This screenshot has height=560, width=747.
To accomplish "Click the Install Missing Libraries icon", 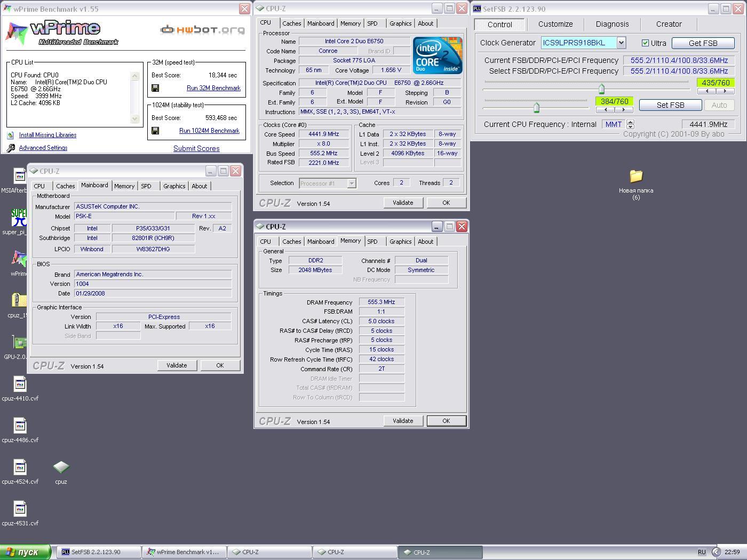I will (x=10, y=135).
